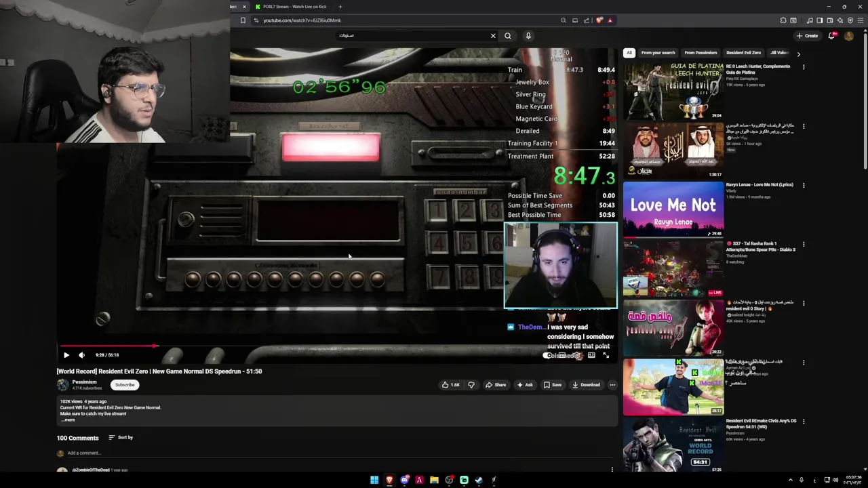Open options for RE 0 Leech Hunter video
Screen dimensions: 868x488
click(x=804, y=67)
